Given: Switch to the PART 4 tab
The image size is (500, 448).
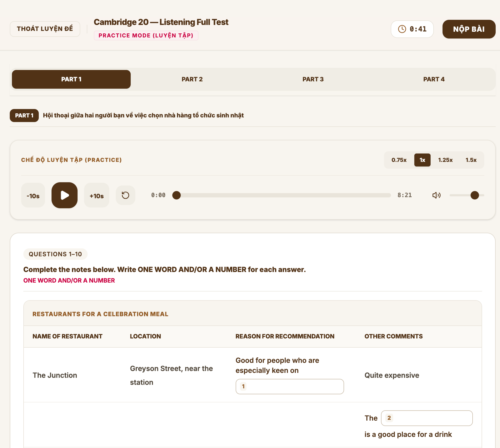Looking at the screenshot, I should click(434, 79).
